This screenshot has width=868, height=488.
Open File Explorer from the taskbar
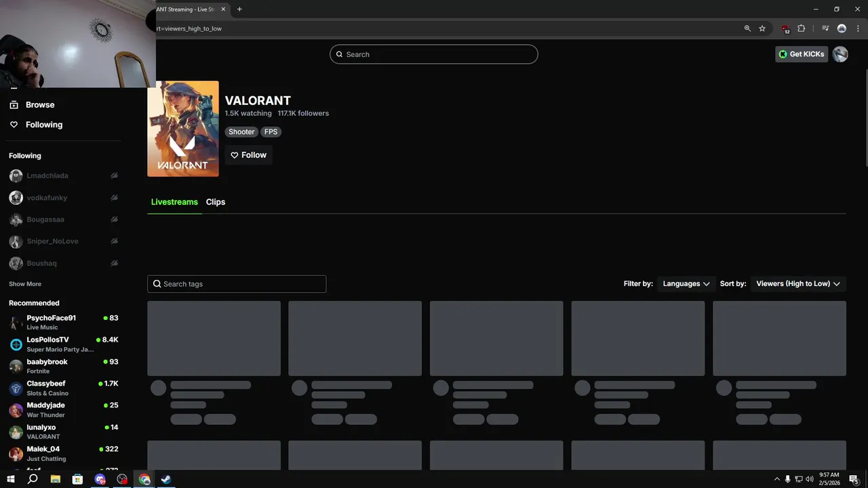point(55,479)
